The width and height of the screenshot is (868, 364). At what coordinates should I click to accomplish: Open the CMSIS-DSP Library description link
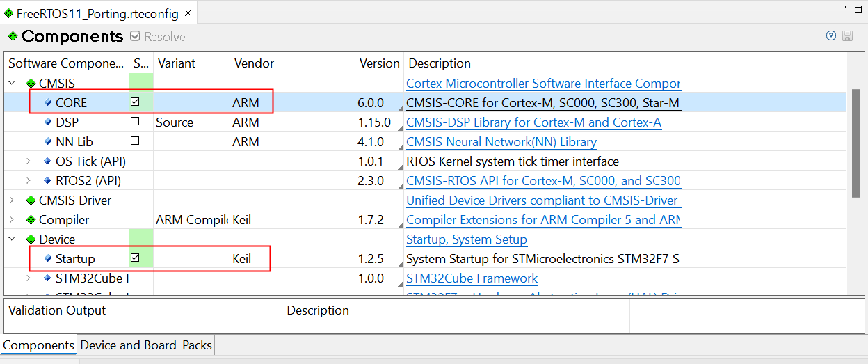[x=533, y=122]
